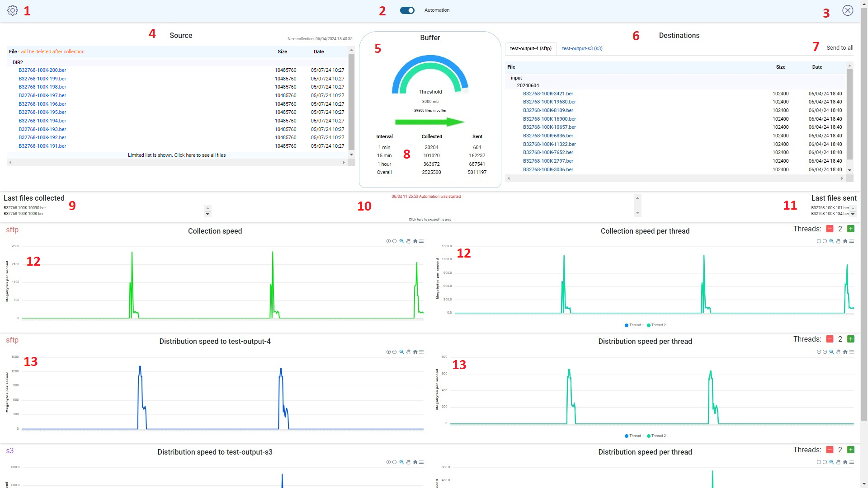
Task: Select the 20240604 folder in Destinations
Action: (528, 86)
